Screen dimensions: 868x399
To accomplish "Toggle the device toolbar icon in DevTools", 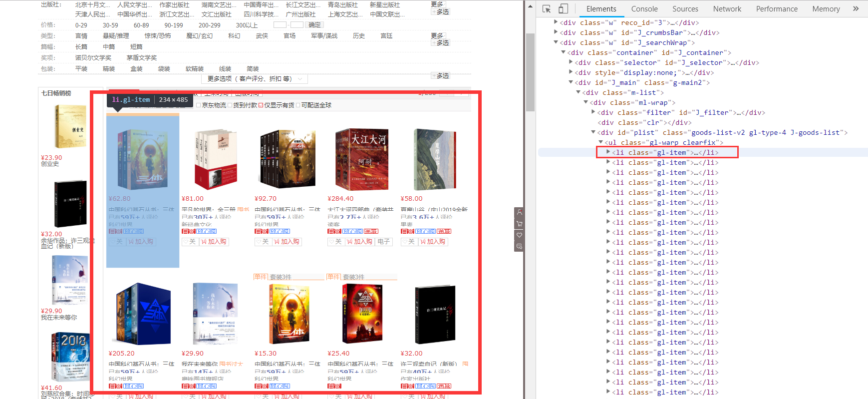I will (563, 9).
